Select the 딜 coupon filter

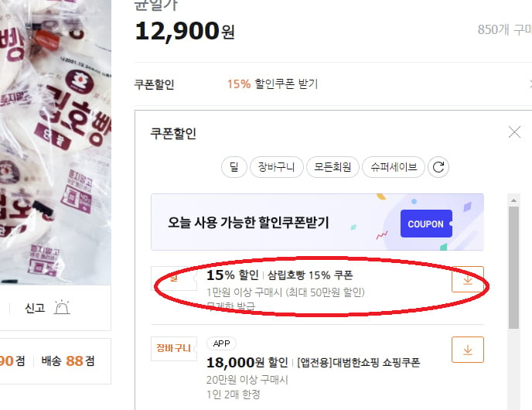coord(234,167)
